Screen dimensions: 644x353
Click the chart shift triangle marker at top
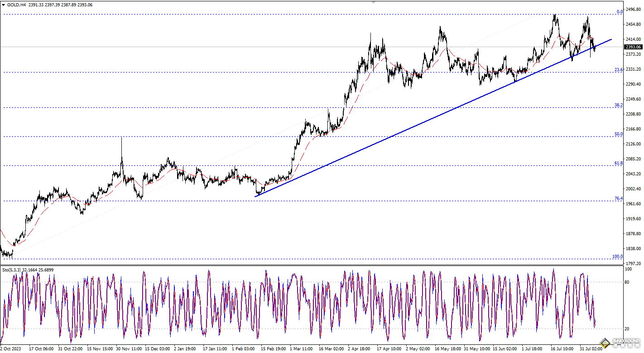373,2
